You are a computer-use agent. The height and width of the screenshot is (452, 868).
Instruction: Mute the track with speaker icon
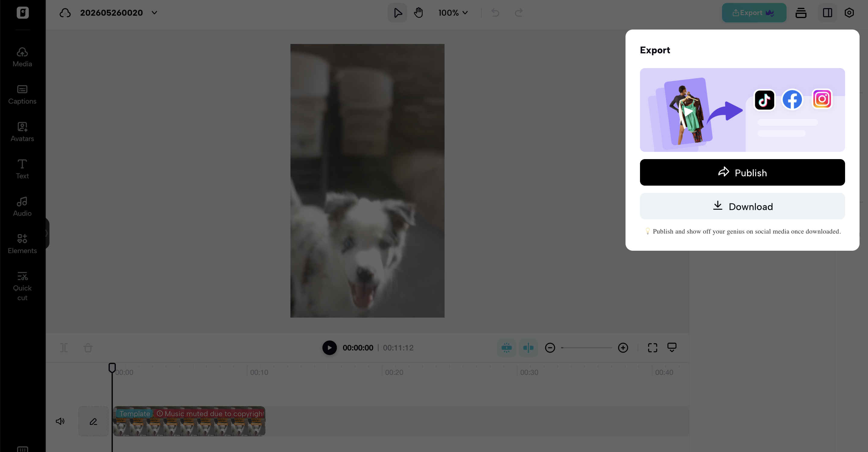60,421
